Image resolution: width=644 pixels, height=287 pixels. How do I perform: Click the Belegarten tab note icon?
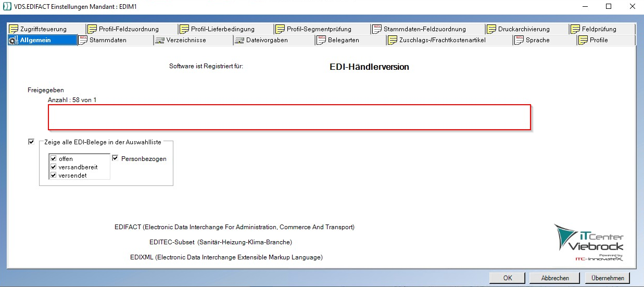[x=321, y=40]
